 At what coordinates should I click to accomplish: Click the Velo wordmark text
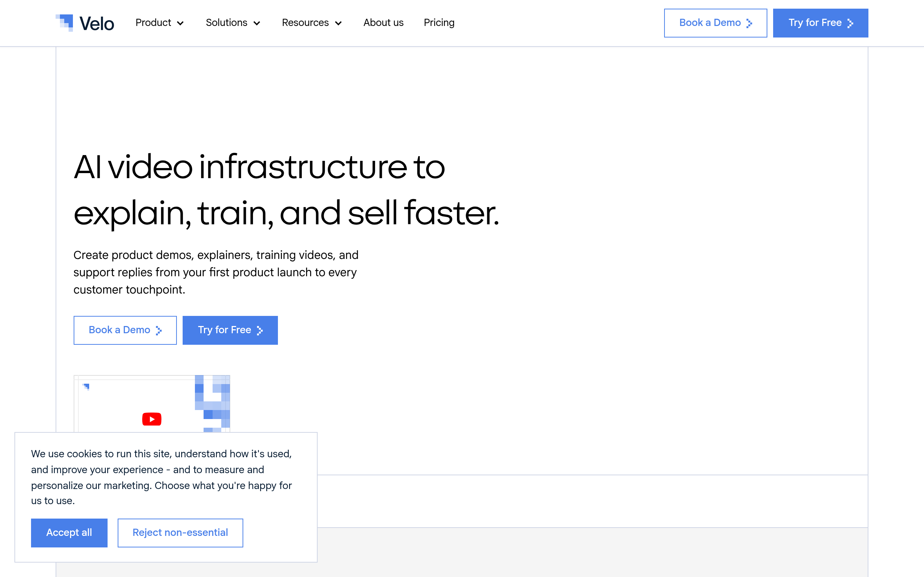[97, 24]
